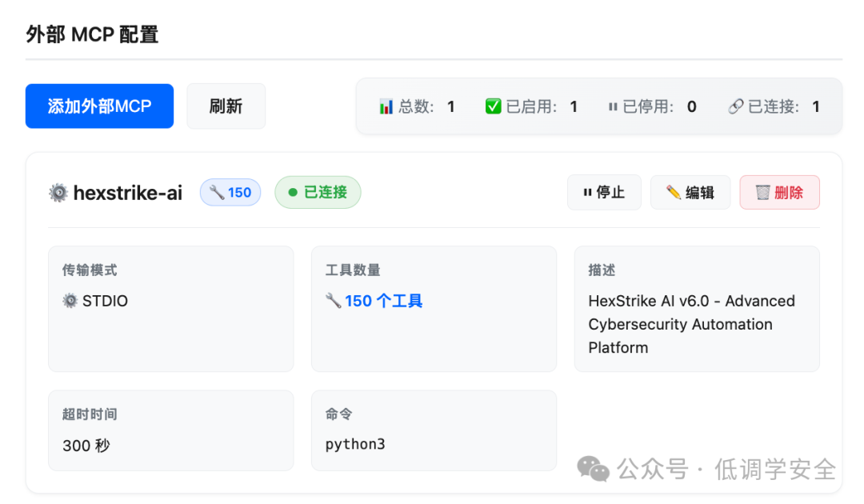Click the pause icon beside 已停用
Image resolution: width=864 pixels, height=504 pixels.
613,106
